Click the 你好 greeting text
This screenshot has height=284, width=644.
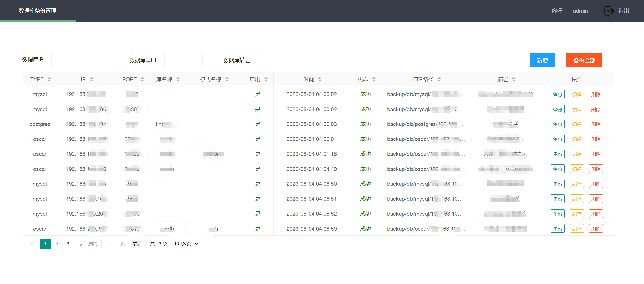[x=557, y=11]
